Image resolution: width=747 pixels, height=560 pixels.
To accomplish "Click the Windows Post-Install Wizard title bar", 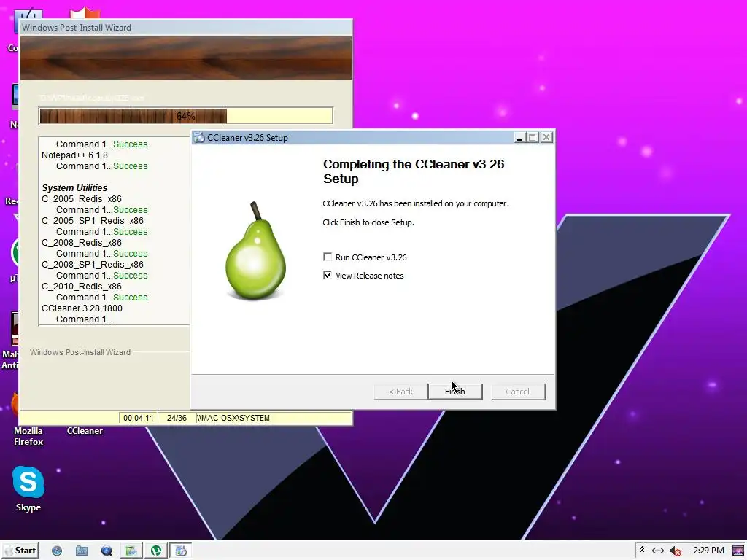I will pos(186,28).
